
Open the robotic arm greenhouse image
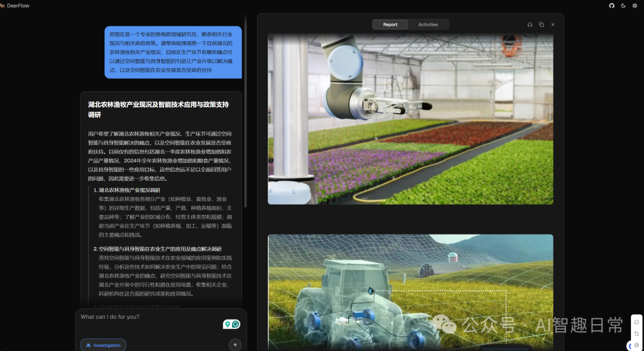coord(410,119)
